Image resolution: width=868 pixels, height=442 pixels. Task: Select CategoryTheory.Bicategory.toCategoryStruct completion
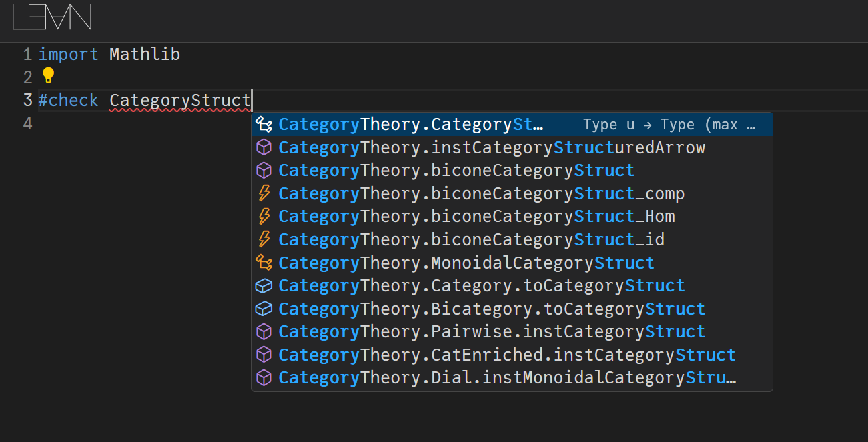pos(491,309)
